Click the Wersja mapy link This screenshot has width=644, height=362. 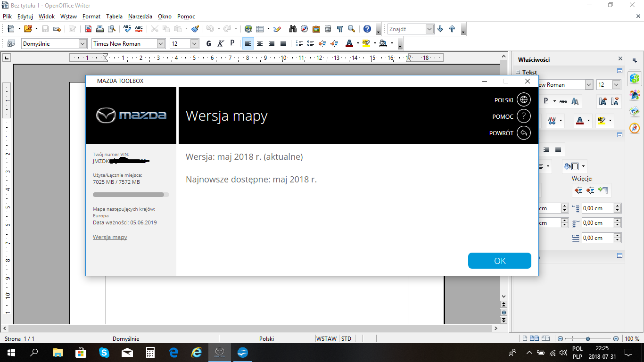pyautogui.click(x=110, y=237)
